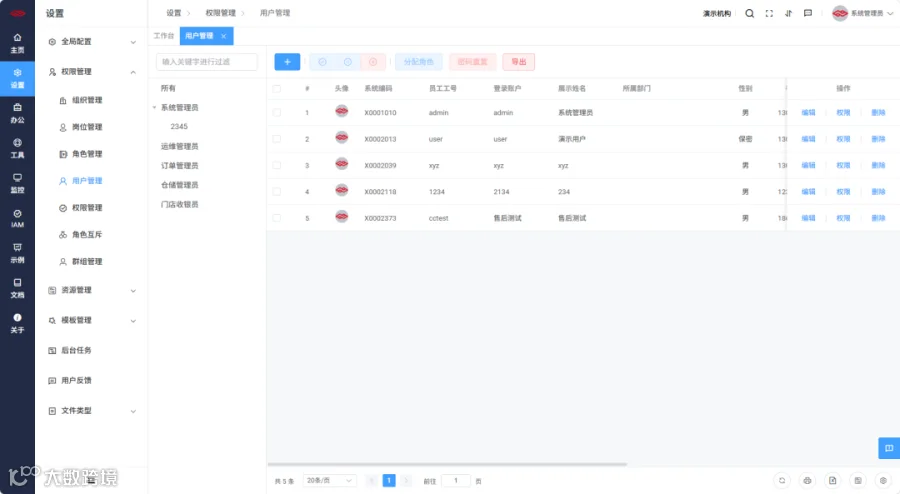Select 运维管理员 in role tree
This screenshot has width=900, height=494.
[180, 146]
